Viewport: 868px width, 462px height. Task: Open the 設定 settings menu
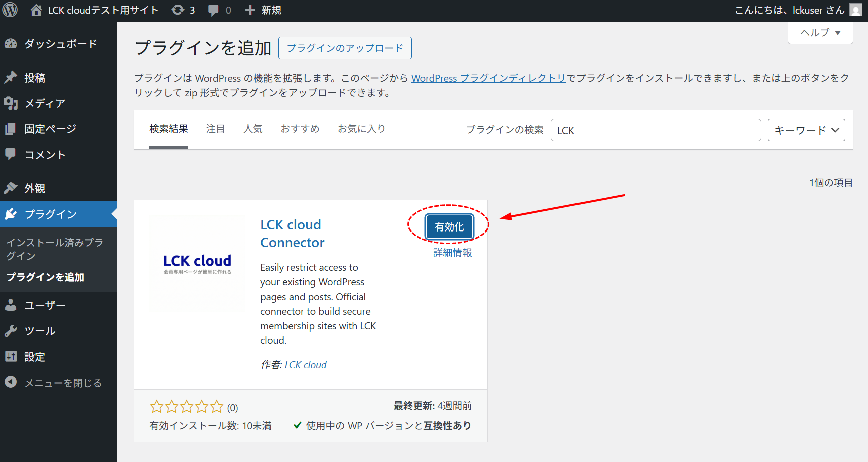click(x=35, y=357)
